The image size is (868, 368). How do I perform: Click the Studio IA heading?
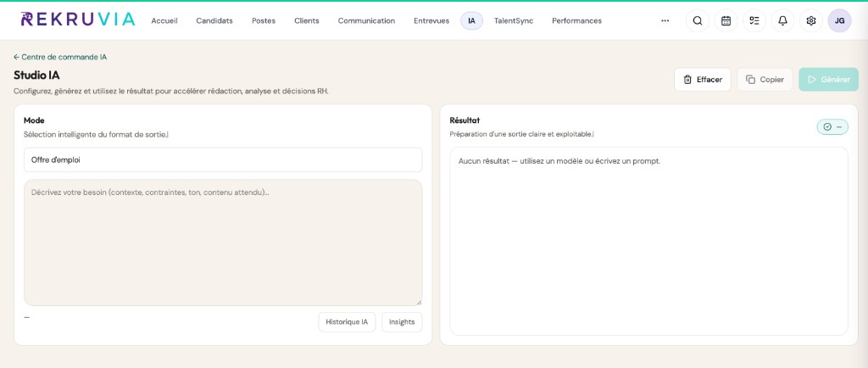[x=36, y=75]
